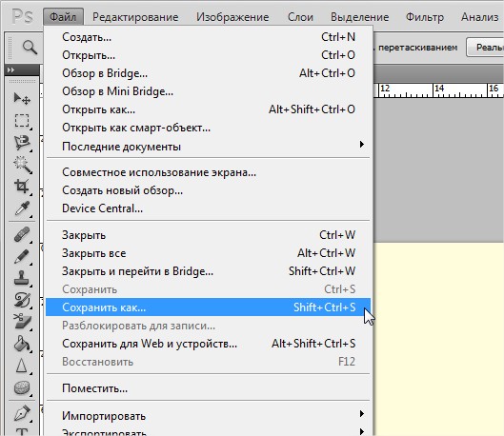
Task: Open the Фильтр menu
Action: click(x=425, y=17)
